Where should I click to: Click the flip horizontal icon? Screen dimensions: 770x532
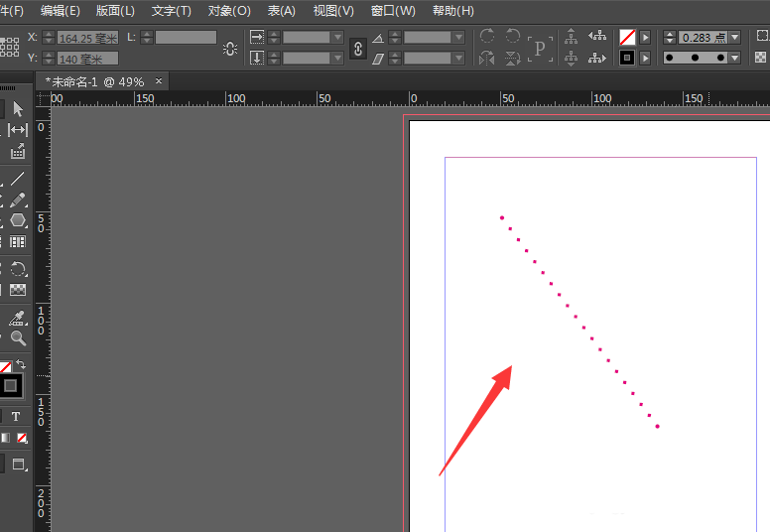click(487, 58)
